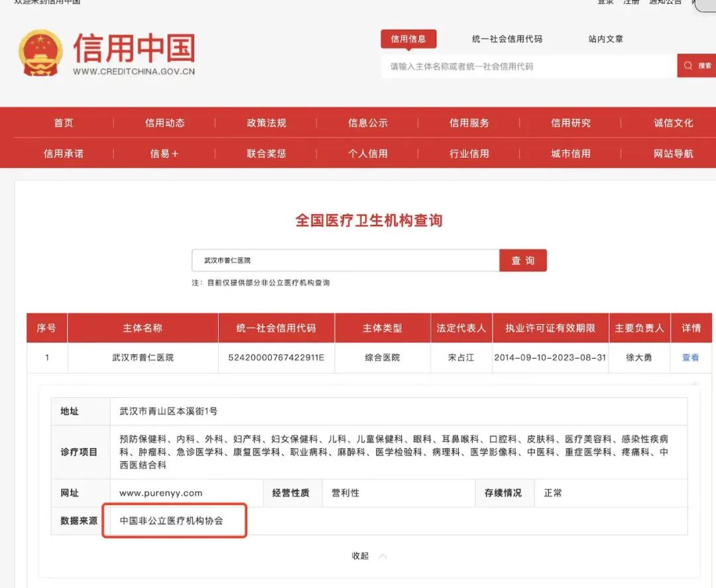716x588 pixels.
Task: Click the 主体类型 column header
Action: [x=383, y=327]
